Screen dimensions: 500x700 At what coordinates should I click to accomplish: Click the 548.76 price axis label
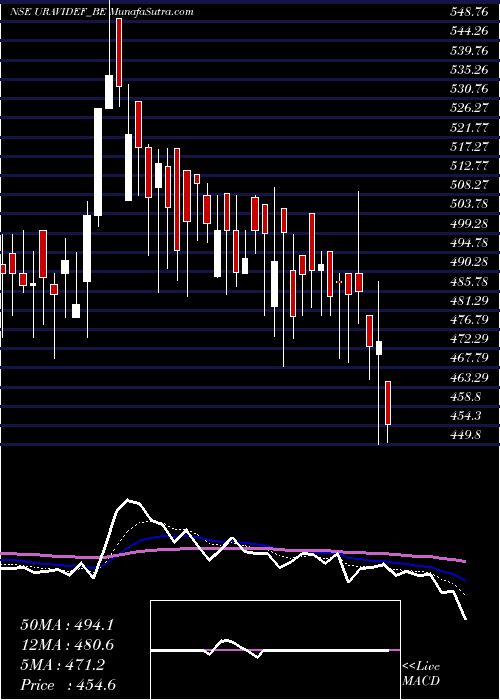pos(469,12)
